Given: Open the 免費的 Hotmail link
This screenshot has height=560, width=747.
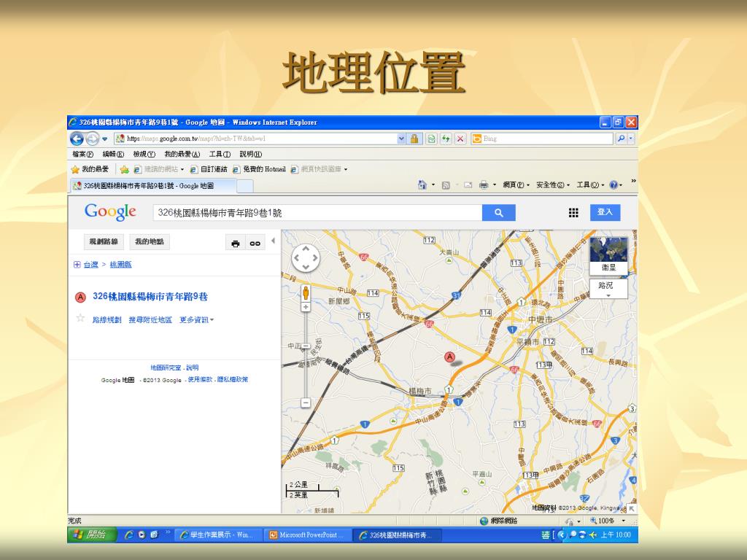Looking at the screenshot, I should [259, 169].
